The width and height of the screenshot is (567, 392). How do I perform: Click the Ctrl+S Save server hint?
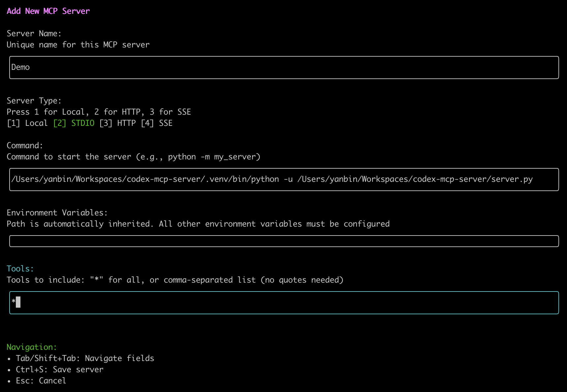[x=59, y=370]
